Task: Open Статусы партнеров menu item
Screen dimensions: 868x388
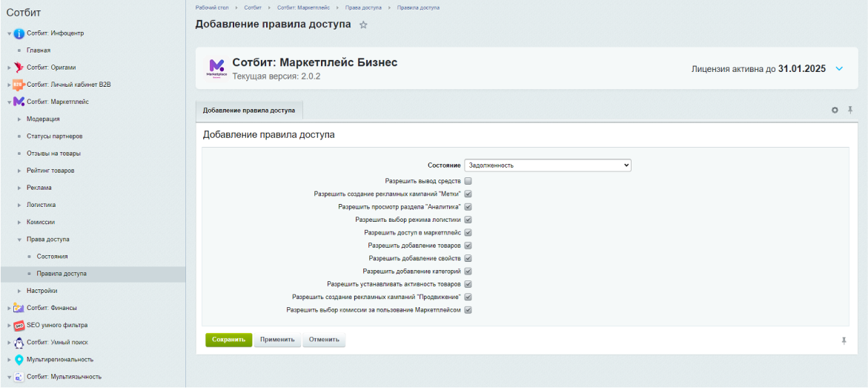Action: click(x=54, y=137)
